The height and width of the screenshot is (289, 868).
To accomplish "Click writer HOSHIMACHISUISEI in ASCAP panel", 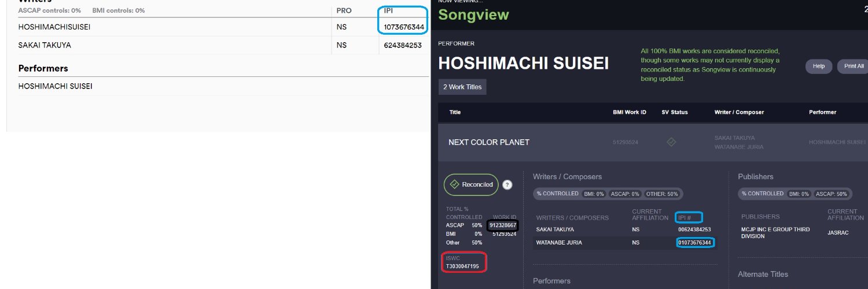I will pyautogui.click(x=54, y=27).
